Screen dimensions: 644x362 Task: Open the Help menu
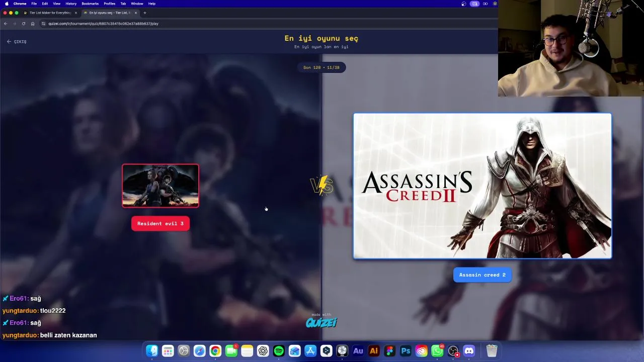pos(151,4)
